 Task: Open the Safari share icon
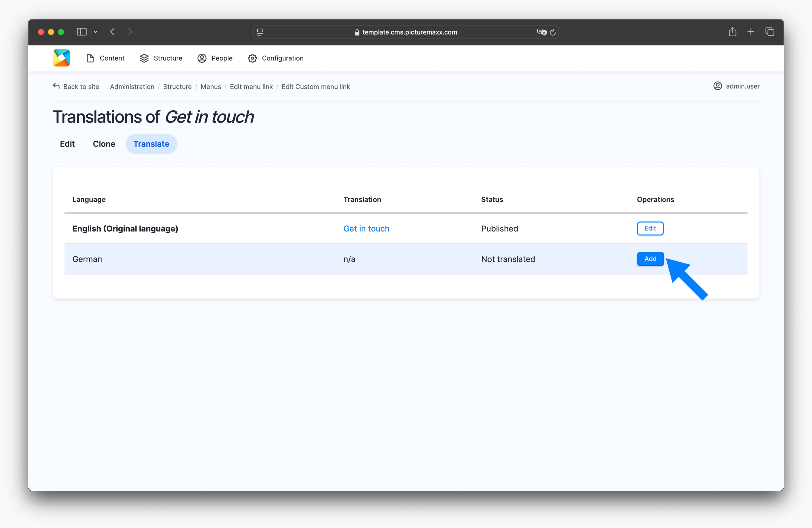tap(732, 32)
